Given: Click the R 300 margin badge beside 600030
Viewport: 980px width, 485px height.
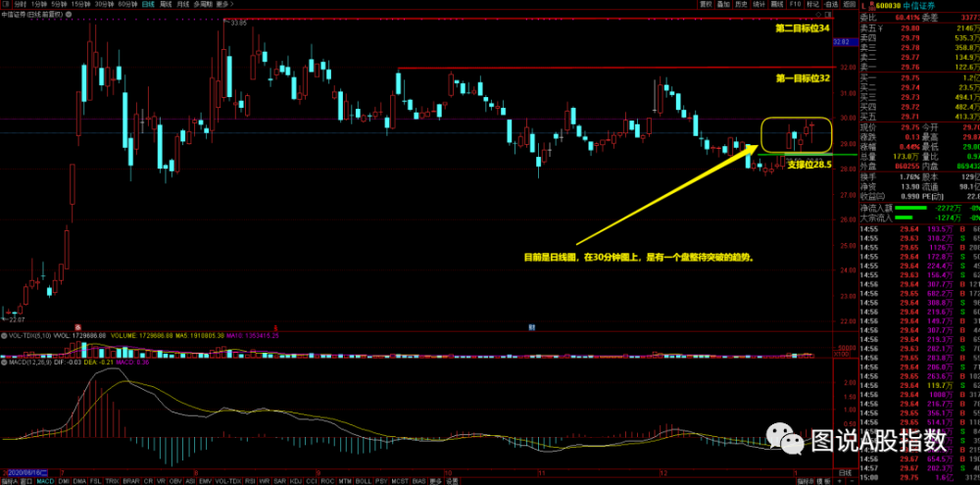Looking at the screenshot, I should click(872, 6).
